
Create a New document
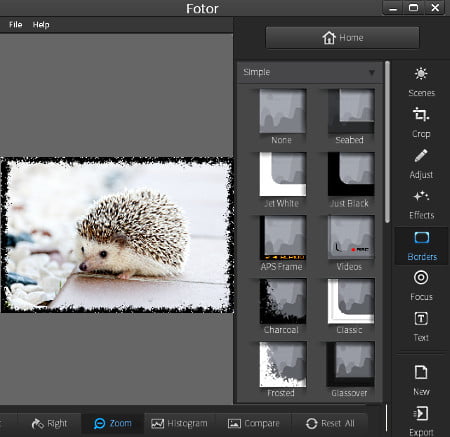click(421, 372)
